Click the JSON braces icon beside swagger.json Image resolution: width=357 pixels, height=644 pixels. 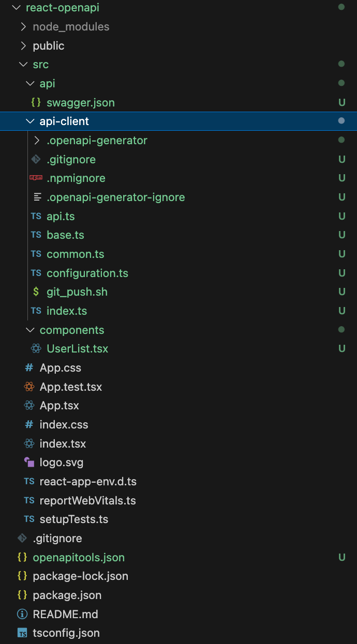[x=36, y=102]
